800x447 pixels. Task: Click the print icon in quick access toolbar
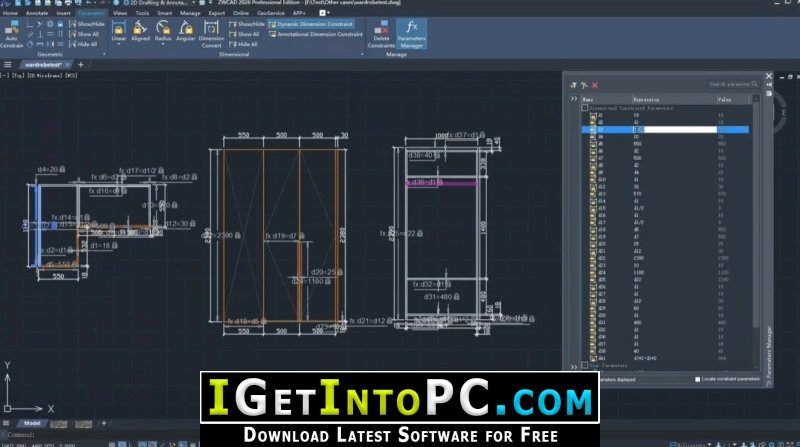pos(67,3)
